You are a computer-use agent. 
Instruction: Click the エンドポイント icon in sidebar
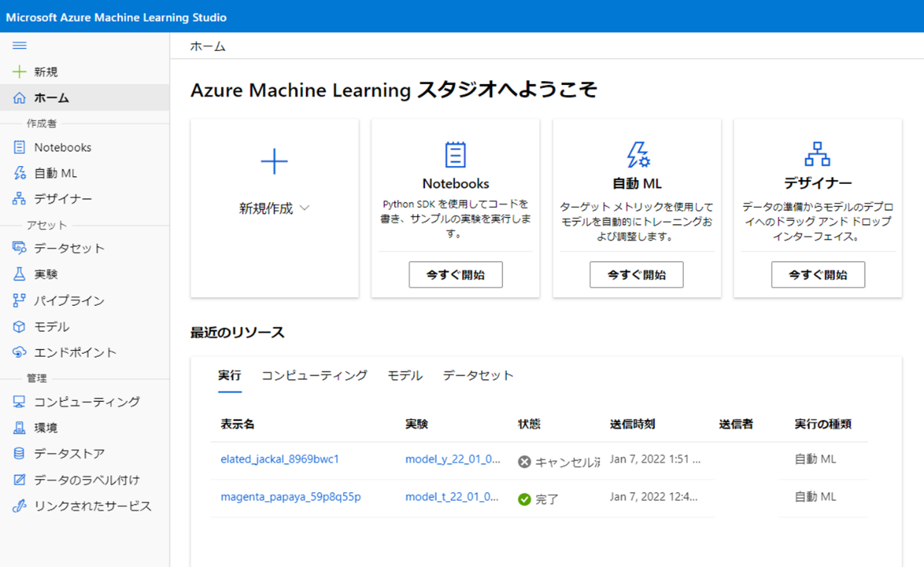pyautogui.click(x=19, y=352)
